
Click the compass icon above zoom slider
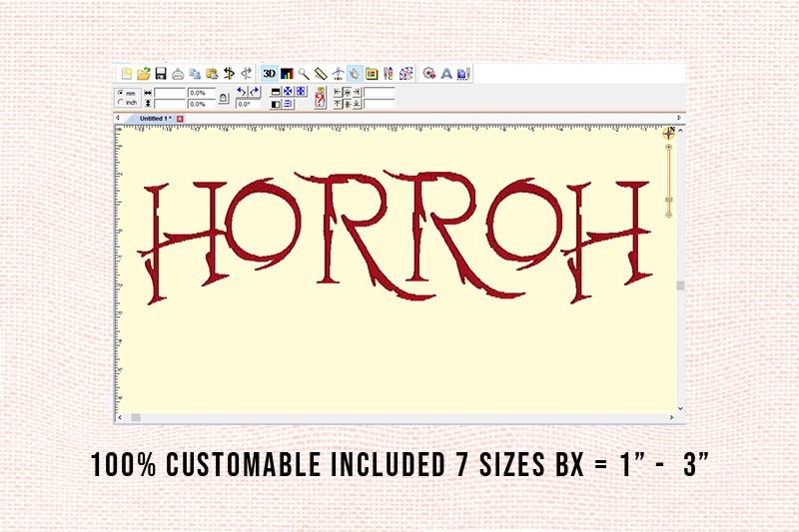click(668, 134)
